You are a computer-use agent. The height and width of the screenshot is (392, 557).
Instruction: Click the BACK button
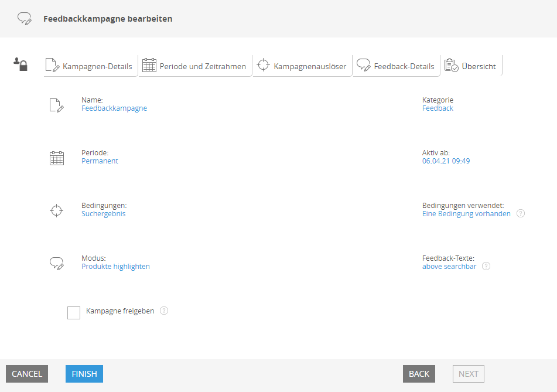pos(419,374)
